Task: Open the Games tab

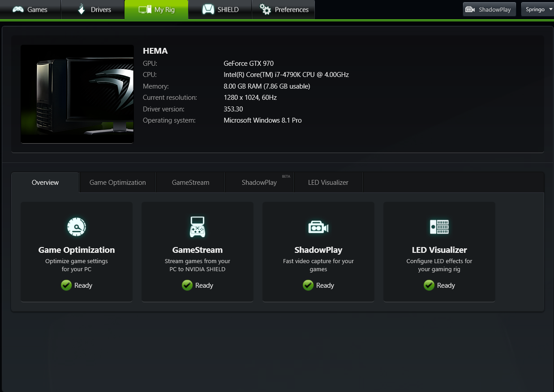Action: coord(30,9)
